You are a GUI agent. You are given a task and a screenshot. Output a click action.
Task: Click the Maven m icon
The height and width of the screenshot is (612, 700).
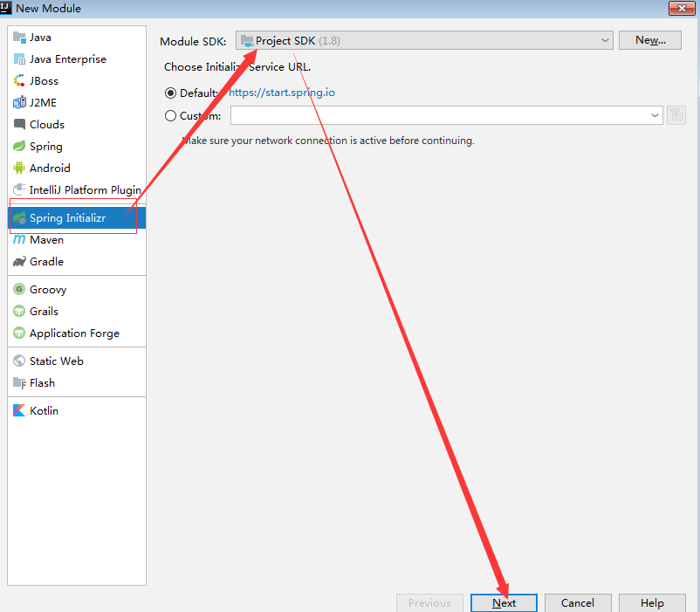pos(19,240)
